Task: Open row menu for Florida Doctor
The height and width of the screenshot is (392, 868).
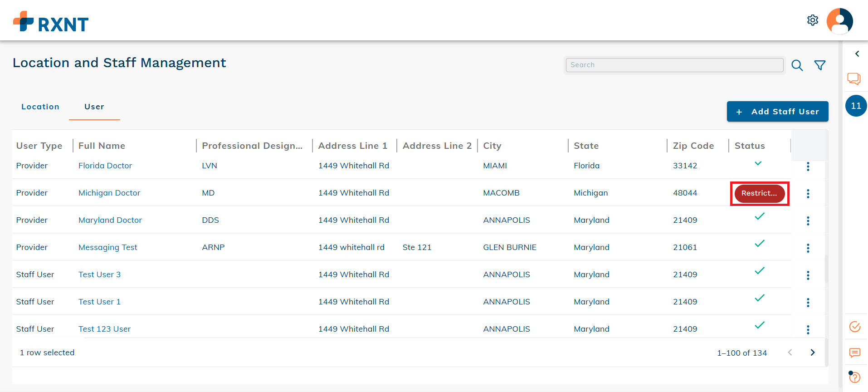Action: [808, 167]
